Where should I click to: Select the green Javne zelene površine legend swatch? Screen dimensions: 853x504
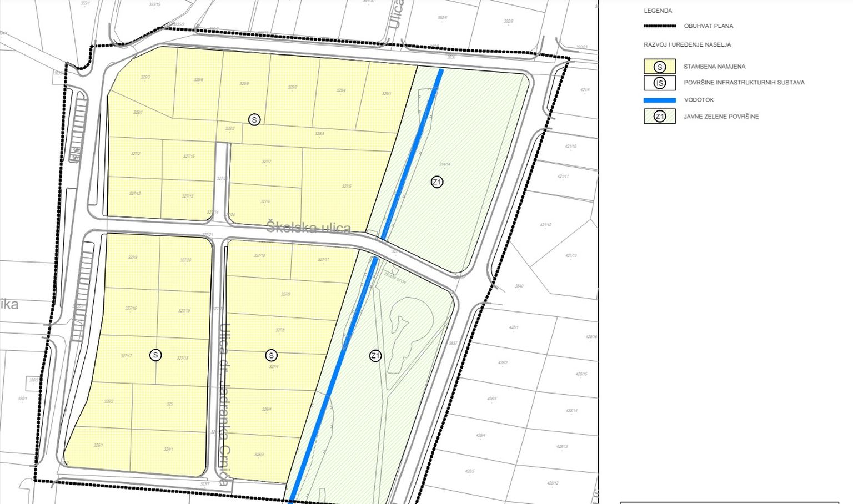pos(660,117)
